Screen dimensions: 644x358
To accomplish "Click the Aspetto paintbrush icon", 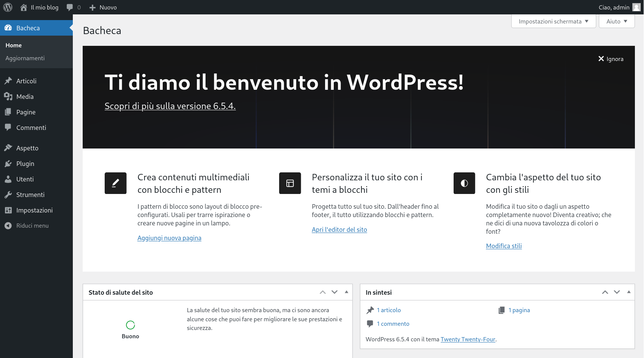I will click(x=8, y=148).
